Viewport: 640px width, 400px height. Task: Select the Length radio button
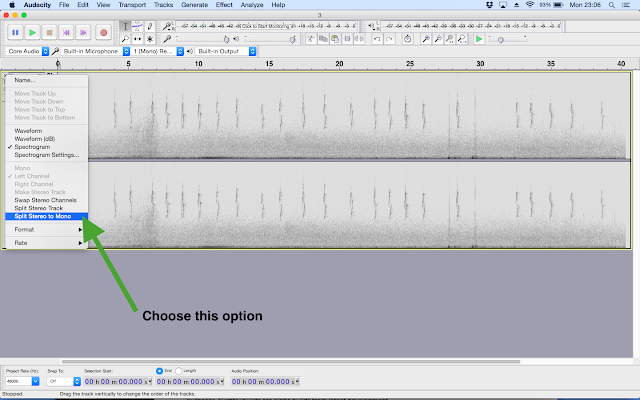tap(178, 371)
